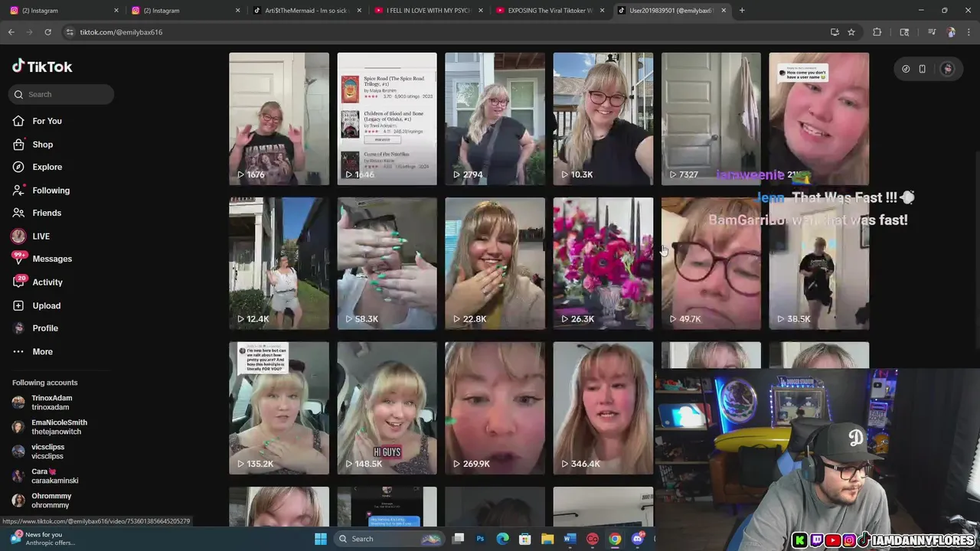This screenshot has width=980, height=551.
Task: Open browser media controls icon
Action: 932,32
